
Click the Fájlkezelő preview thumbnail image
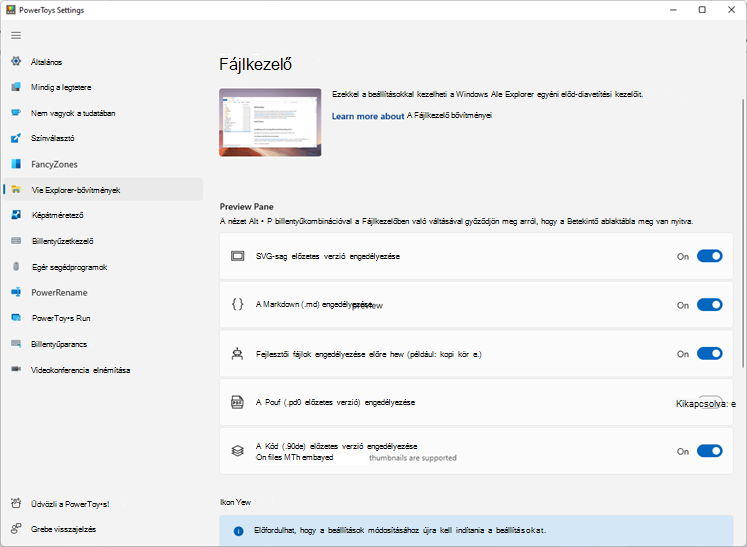270,122
